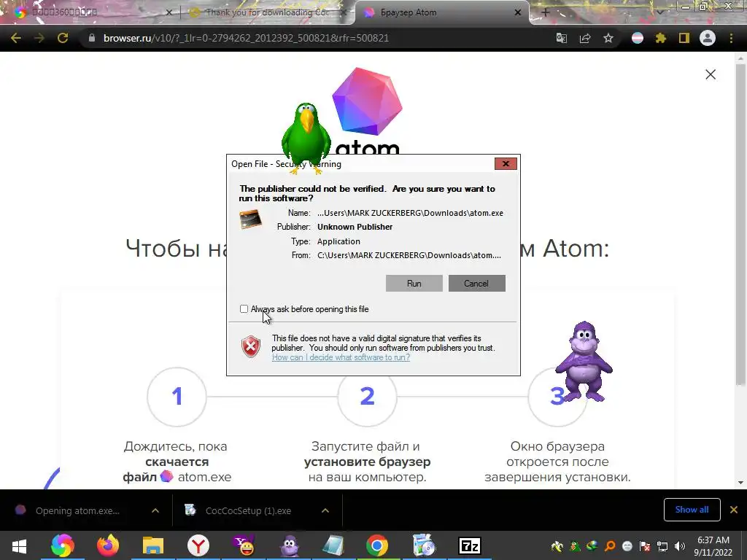Expand options for CocCocSetup (1).exe download
The height and width of the screenshot is (560, 747).
(x=325, y=510)
